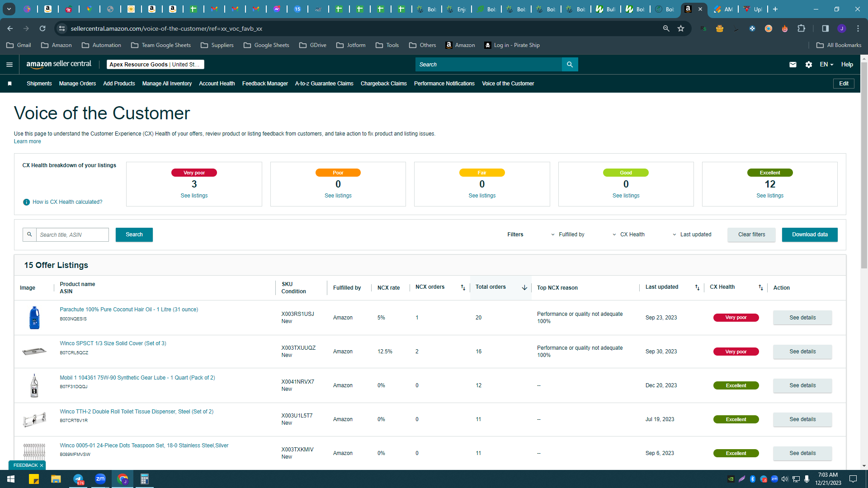Click the Parachute Coconut Oil product thumbnail

[x=34, y=318]
